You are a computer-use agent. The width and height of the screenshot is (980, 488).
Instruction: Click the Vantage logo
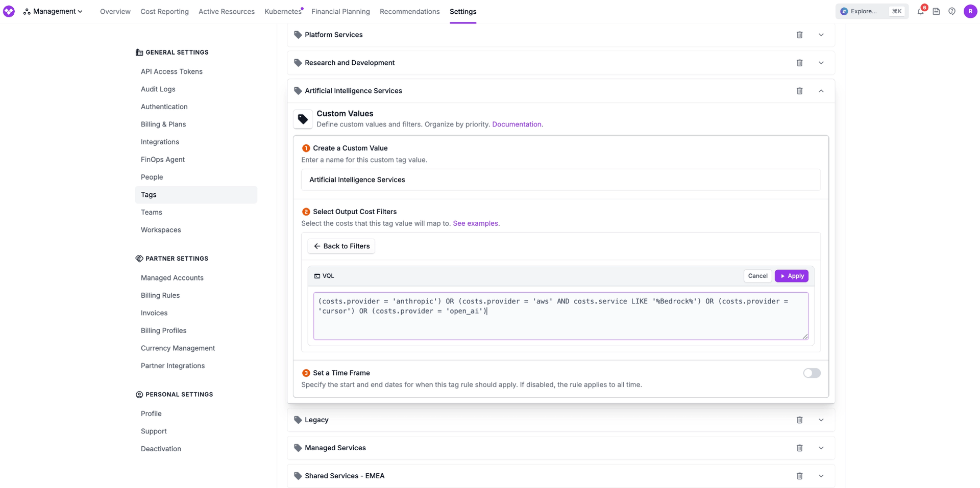pos(9,11)
